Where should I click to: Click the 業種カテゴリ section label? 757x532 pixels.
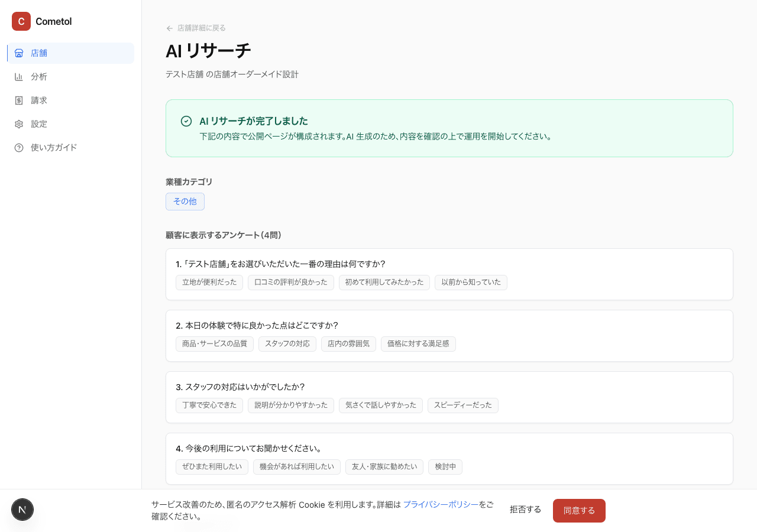(189, 182)
